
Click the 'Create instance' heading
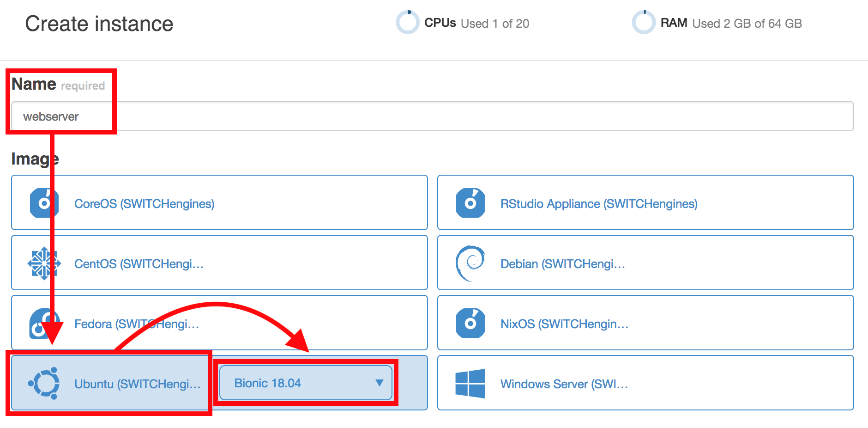tap(99, 24)
